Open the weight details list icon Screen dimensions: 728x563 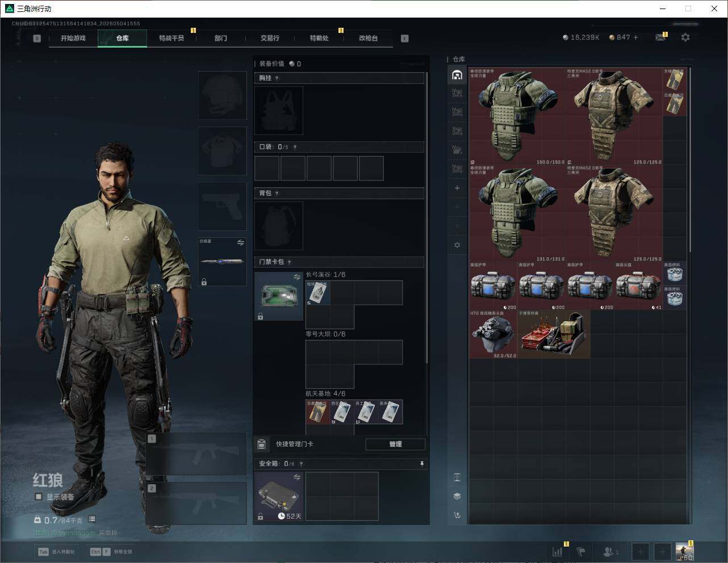click(92, 519)
